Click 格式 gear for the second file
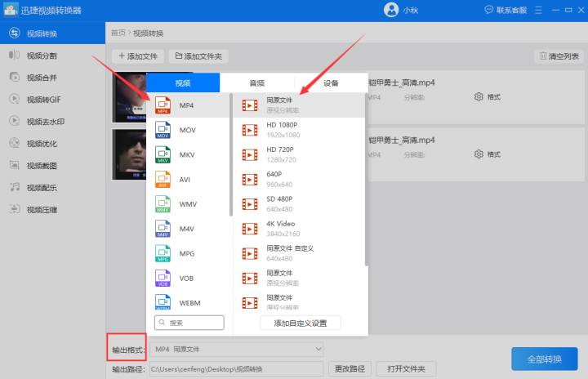This screenshot has height=379, width=588. click(479, 154)
